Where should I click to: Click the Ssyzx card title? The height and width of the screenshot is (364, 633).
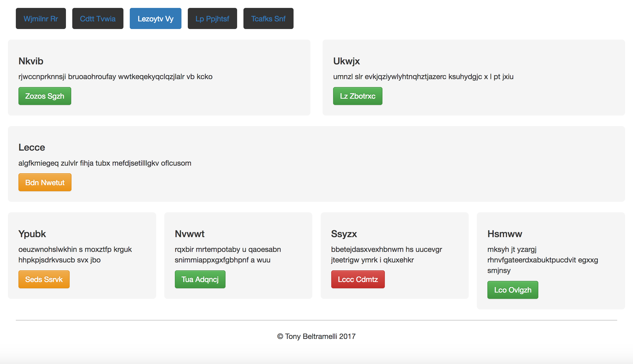(344, 234)
